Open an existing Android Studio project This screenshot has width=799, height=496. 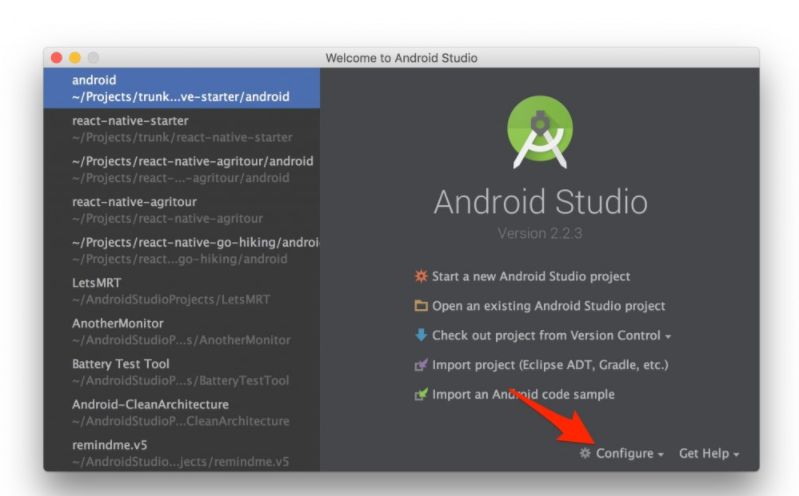(548, 306)
